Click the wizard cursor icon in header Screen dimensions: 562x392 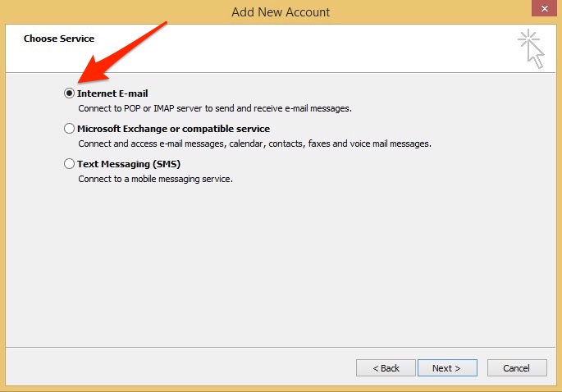(x=531, y=48)
